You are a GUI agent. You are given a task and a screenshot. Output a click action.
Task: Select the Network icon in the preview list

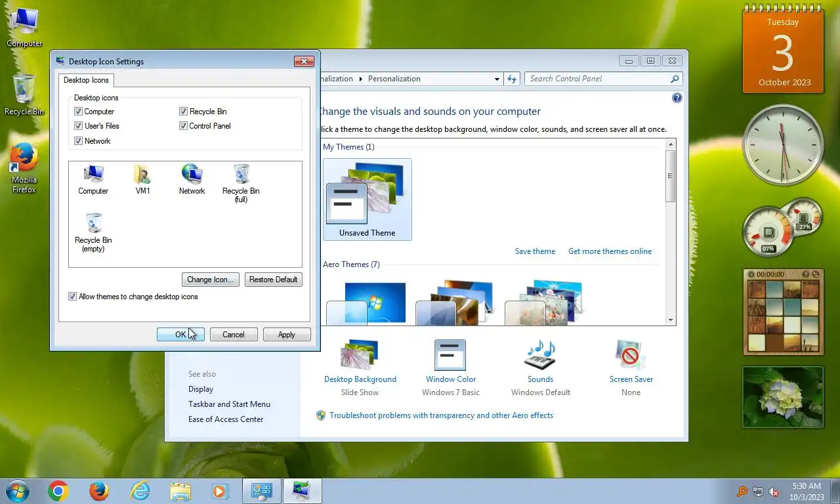pos(192,179)
